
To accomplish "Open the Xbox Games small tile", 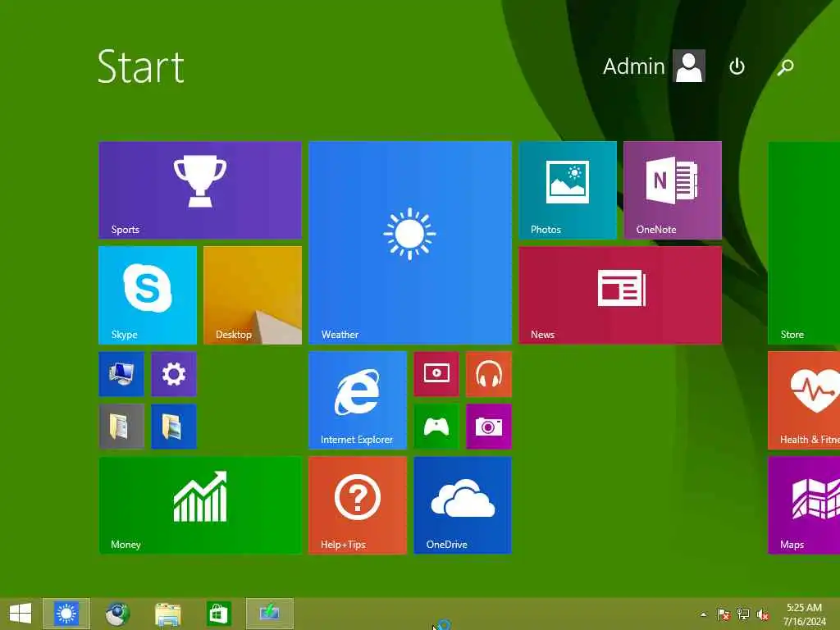I will pos(436,427).
